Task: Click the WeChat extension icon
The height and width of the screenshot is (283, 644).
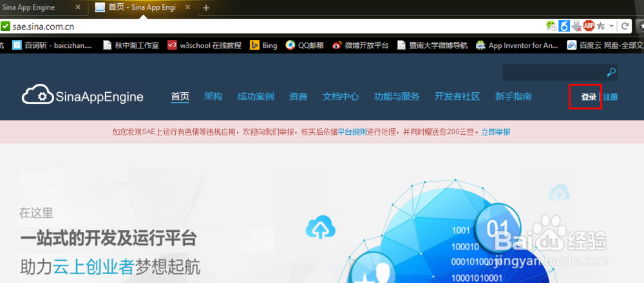Action: pyautogui.click(x=551, y=26)
